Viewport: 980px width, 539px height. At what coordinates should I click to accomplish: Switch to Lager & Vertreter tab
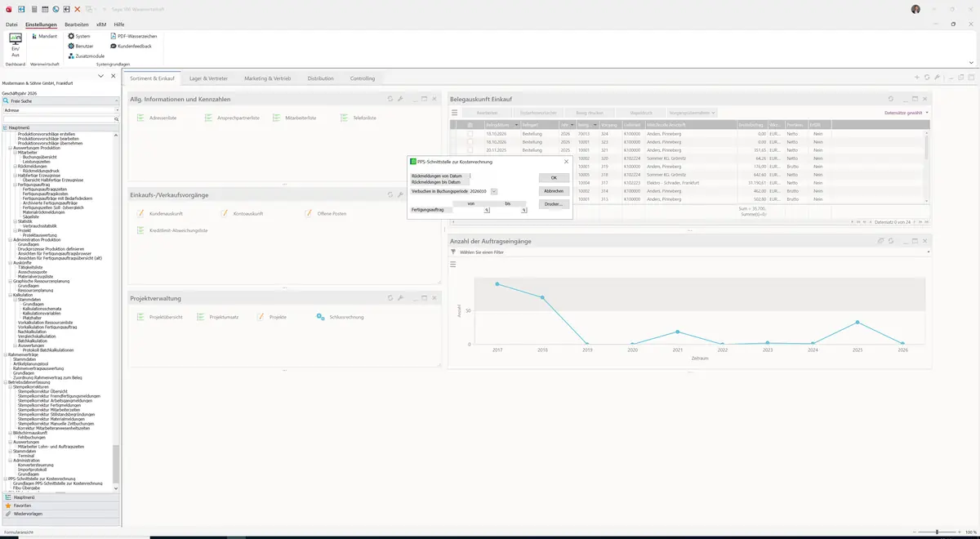pos(209,78)
